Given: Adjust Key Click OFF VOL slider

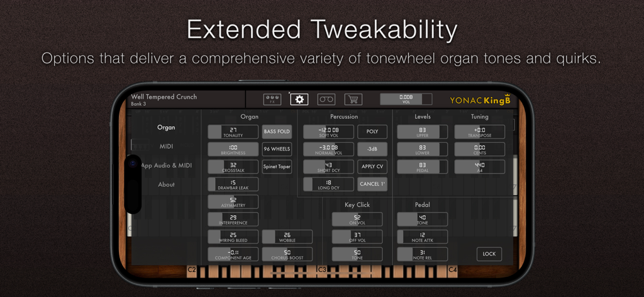Looking at the screenshot, I should click(357, 237).
